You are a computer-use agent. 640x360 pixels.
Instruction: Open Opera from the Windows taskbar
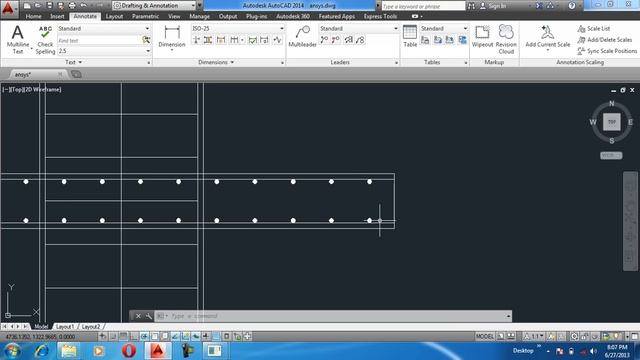tap(129, 351)
